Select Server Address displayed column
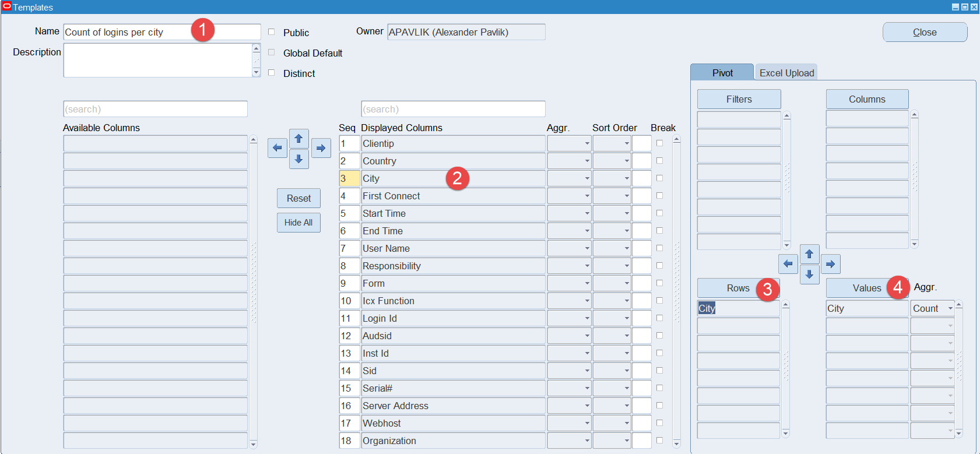The image size is (980, 454). (x=453, y=406)
